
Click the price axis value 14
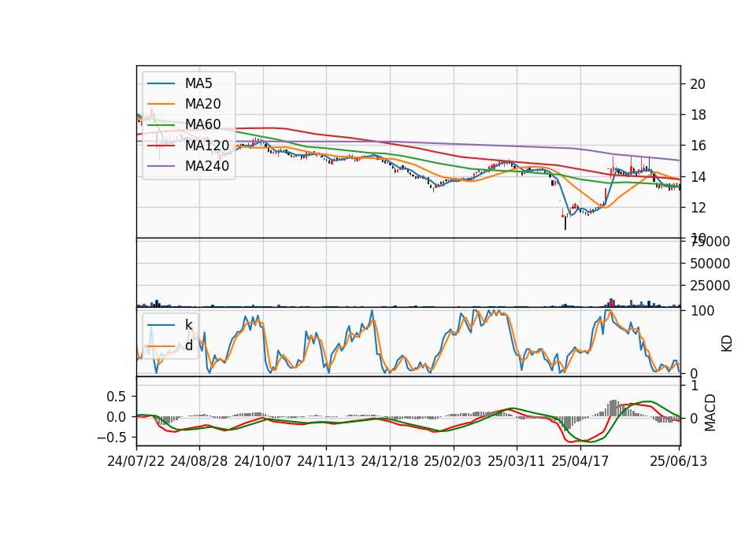[x=698, y=177]
